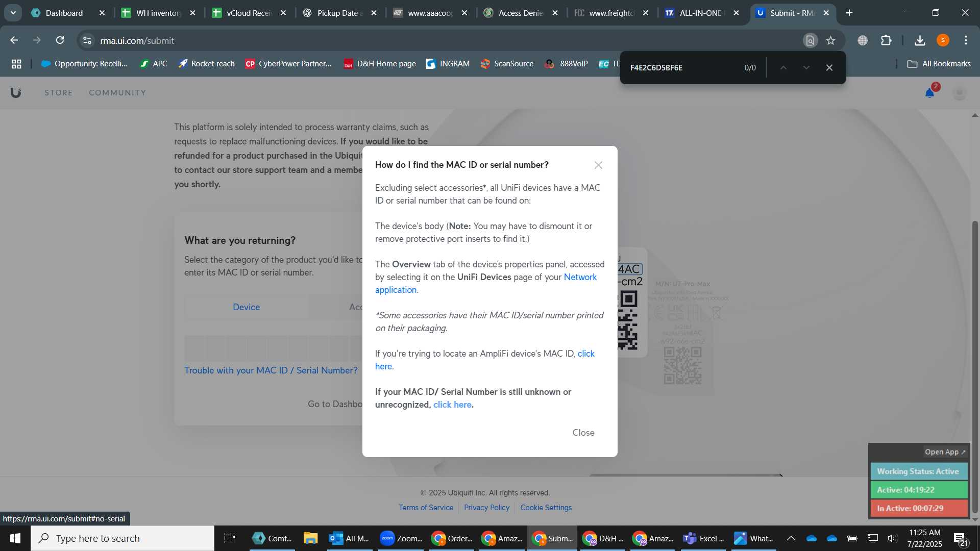Image resolution: width=980 pixels, height=551 pixels.
Task: Open the STORE menu item
Action: [59, 93]
